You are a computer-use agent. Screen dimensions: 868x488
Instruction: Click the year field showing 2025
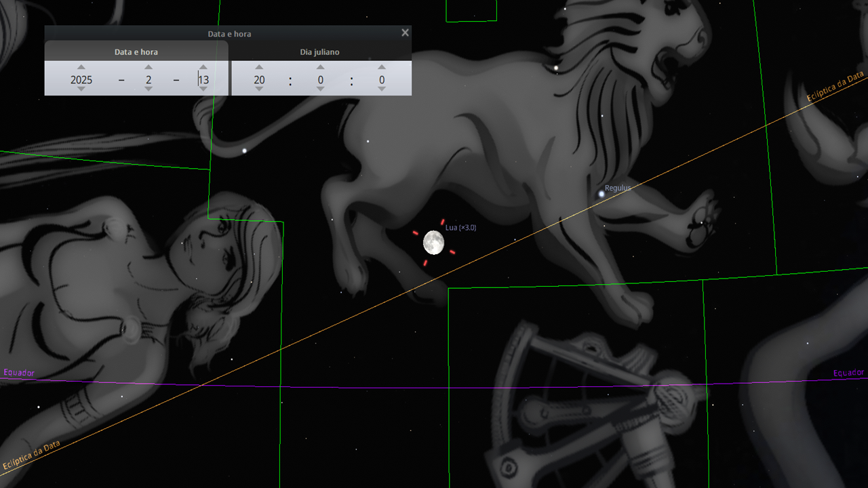point(81,80)
